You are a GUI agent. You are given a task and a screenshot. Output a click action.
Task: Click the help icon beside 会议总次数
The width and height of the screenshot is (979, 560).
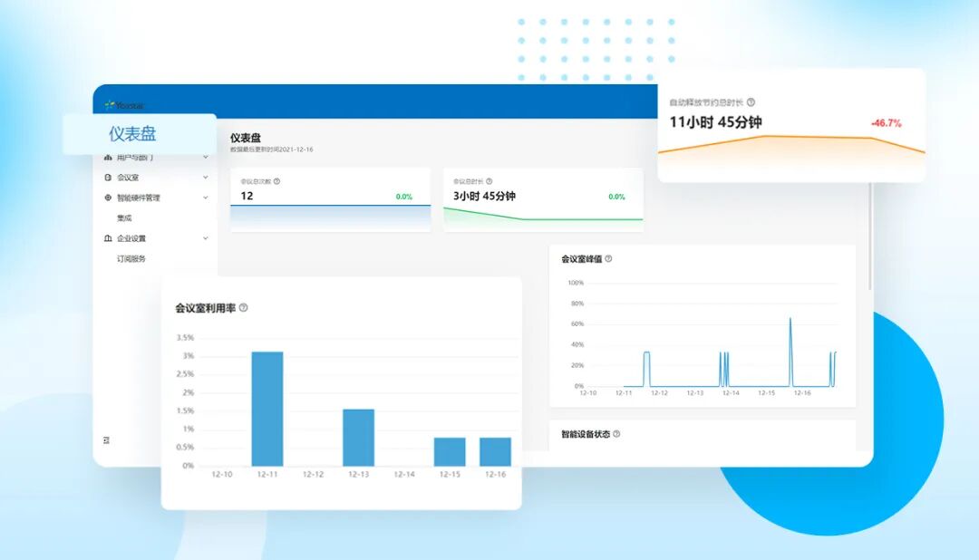point(276,181)
